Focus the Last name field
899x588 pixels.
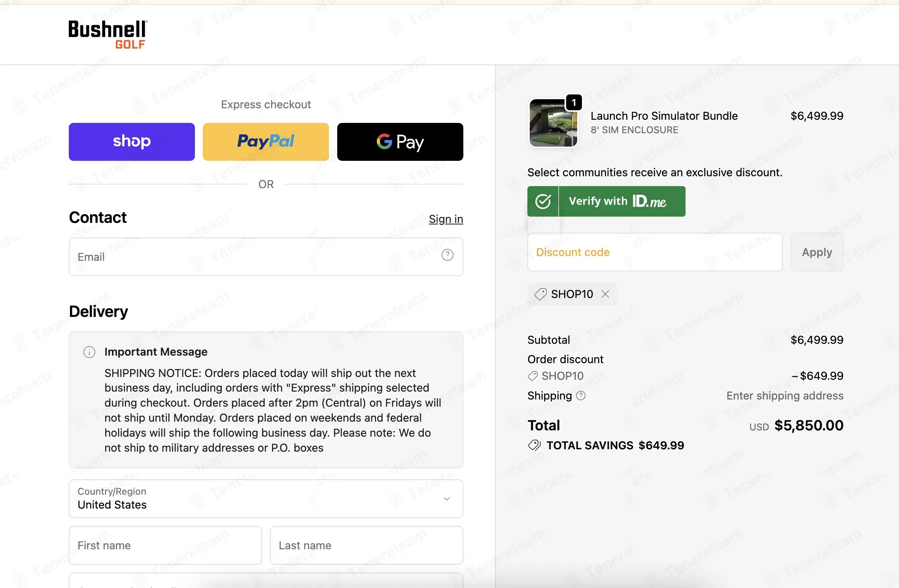(x=366, y=545)
